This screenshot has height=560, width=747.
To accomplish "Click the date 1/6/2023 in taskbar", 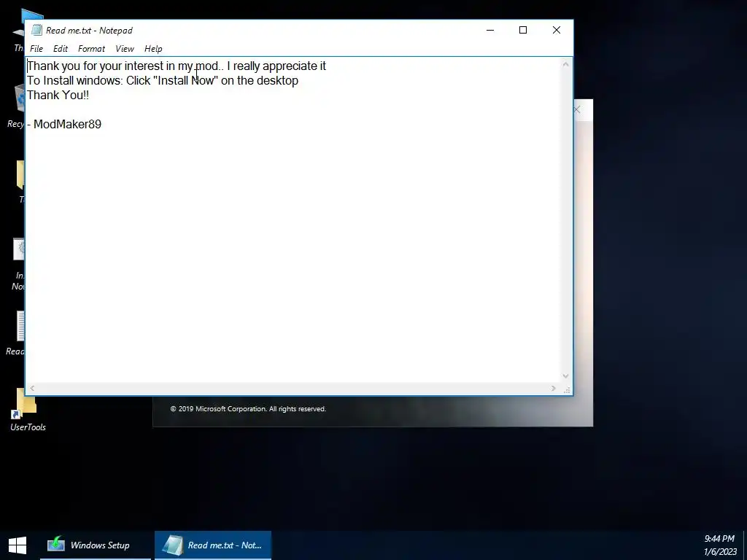I will click(720, 552).
